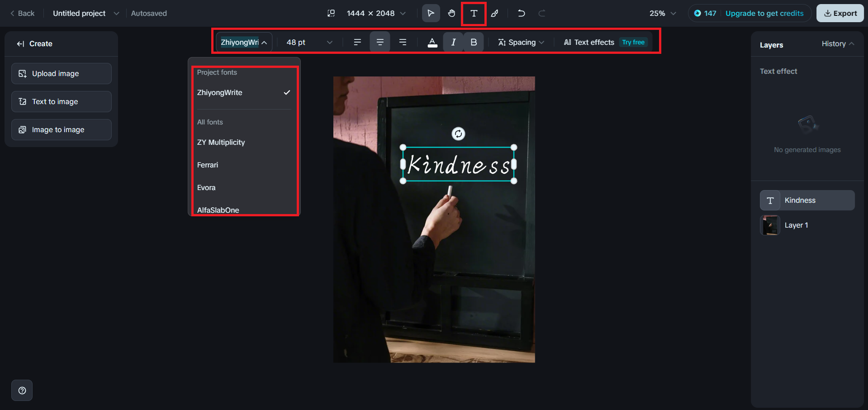Screen dimensions: 868x410
Task: Enable center text alignment
Action: 380,42
